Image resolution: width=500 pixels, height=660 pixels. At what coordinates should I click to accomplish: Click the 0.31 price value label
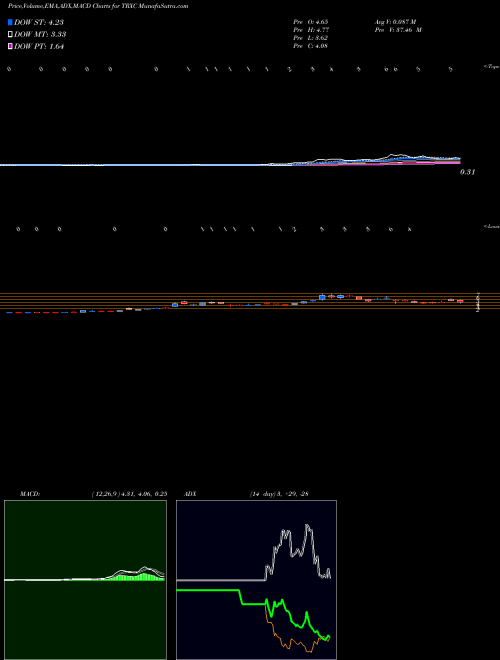[468, 172]
